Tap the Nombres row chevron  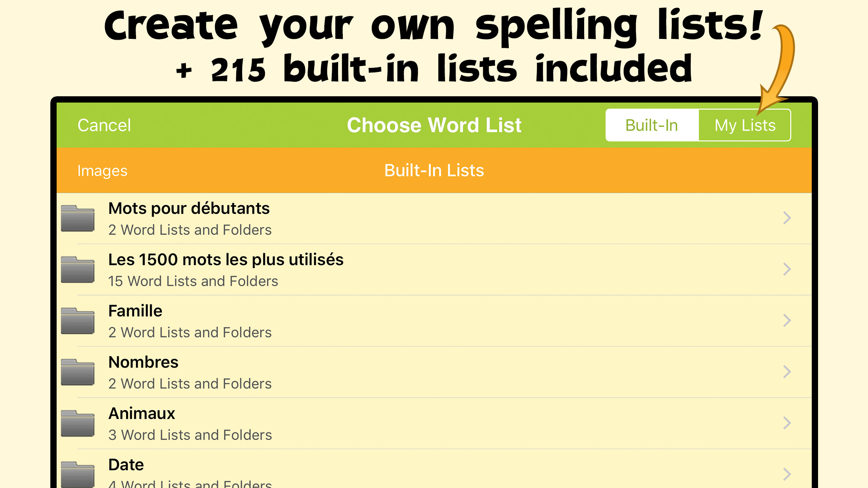pos(787,372)
